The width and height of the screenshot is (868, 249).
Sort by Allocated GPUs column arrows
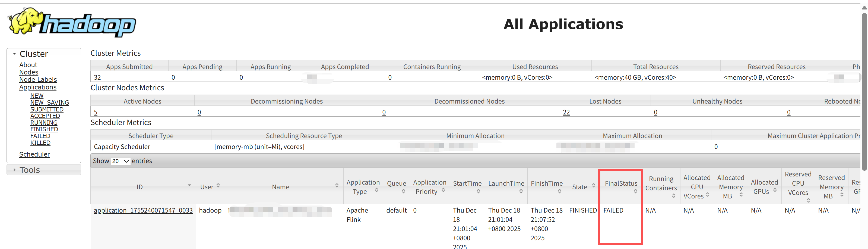tap(775, 190)
